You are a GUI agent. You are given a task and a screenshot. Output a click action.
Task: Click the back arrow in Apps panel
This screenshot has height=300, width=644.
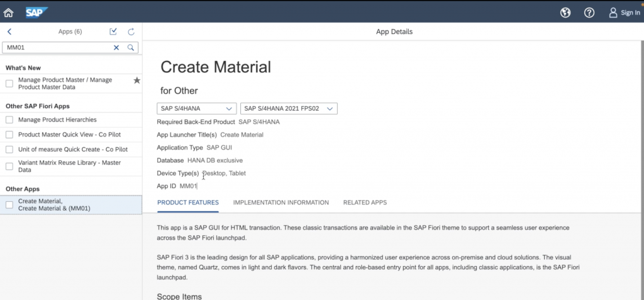click(x=9, y=31)
